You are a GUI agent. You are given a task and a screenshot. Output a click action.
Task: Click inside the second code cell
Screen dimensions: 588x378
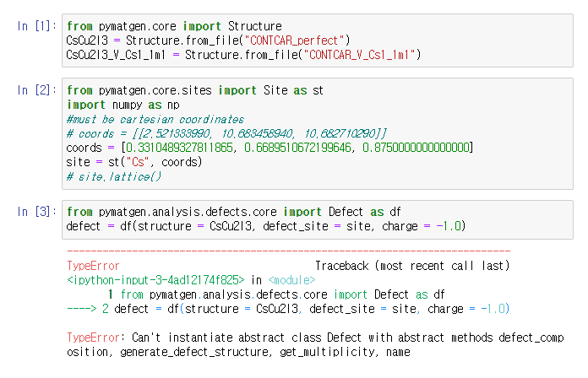click(318, 133)
